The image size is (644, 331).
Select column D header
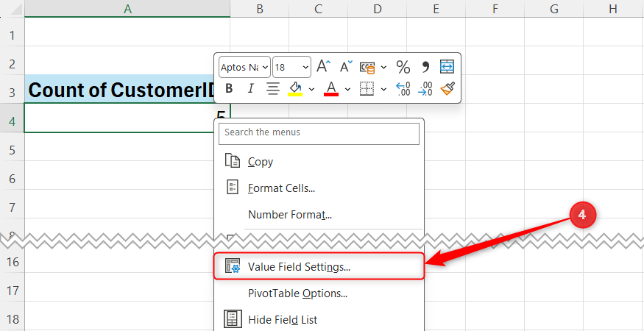pyautogui.click(x=377, y=9)
